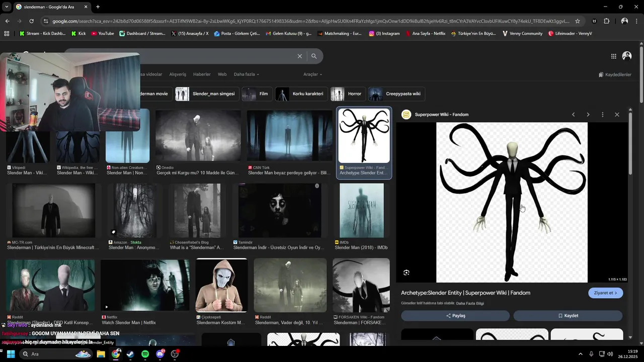This screenshot has width=644, height=362.
Task: Open the Matchmaking bookmark
Action: tap(339, 34)
